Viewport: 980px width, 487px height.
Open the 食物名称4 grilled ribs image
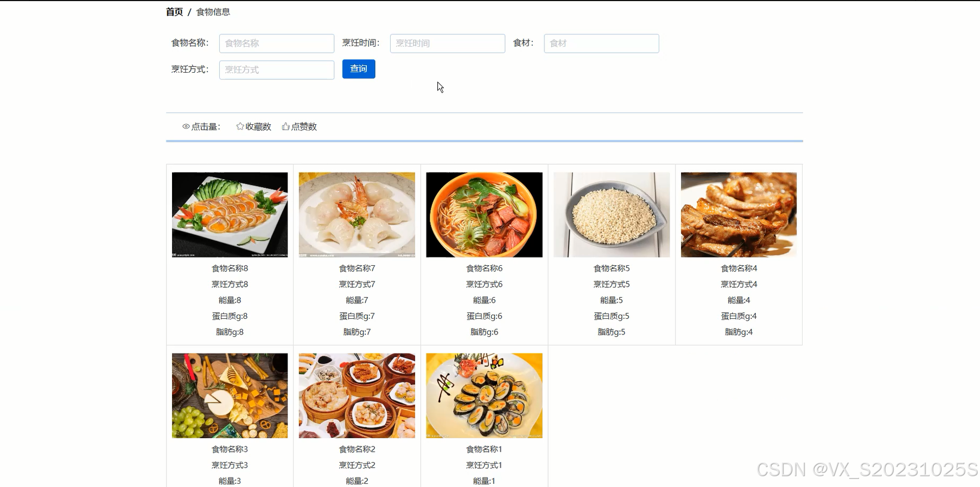[x=739, y=215]
